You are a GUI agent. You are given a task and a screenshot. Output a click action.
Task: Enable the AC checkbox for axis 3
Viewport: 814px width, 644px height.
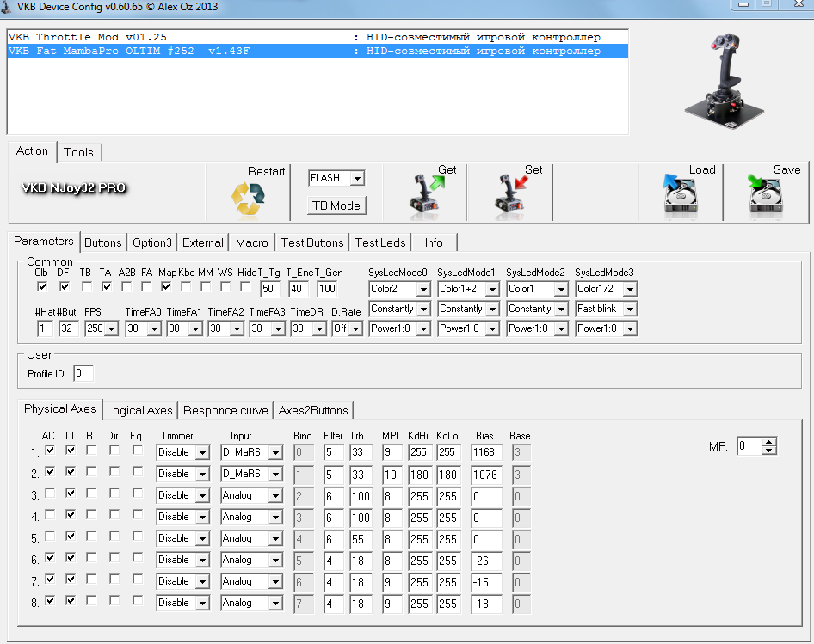(50, 493)
